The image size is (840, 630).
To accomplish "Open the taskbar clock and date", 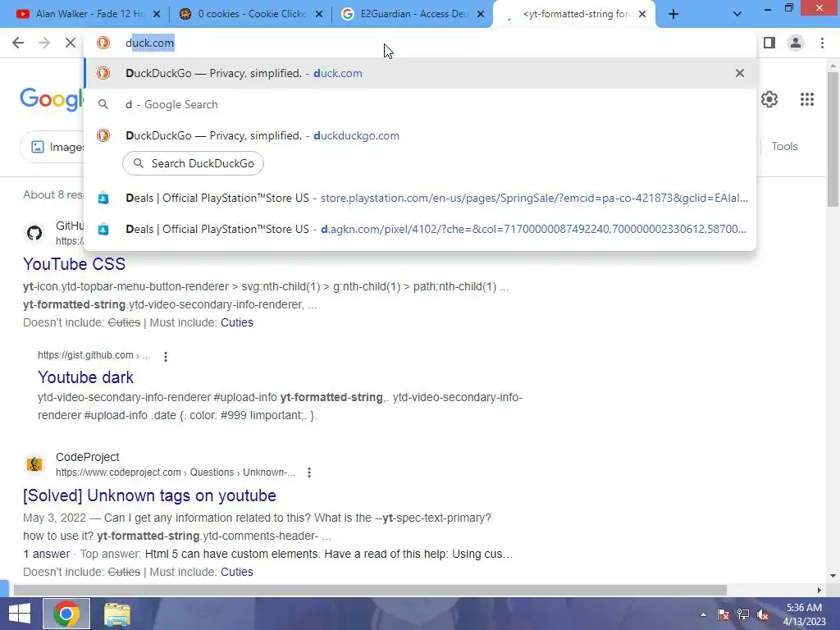I will click(804, 614).
